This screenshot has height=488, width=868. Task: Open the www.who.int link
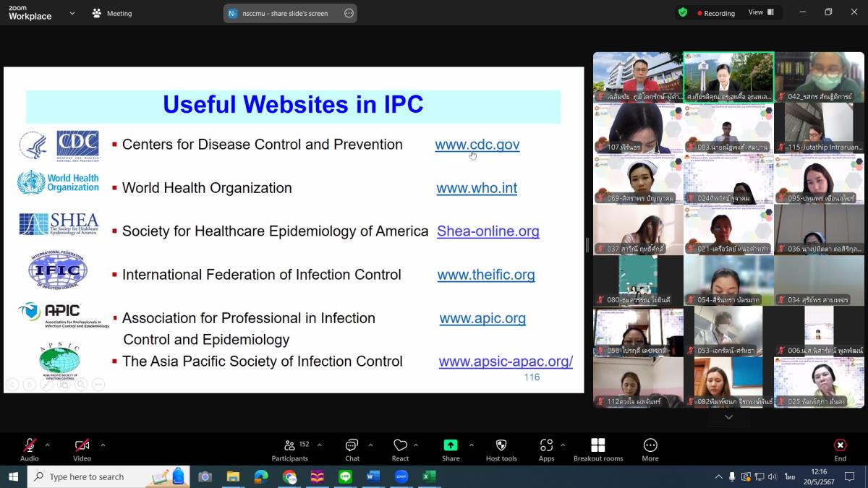click(x=477, y=188)
